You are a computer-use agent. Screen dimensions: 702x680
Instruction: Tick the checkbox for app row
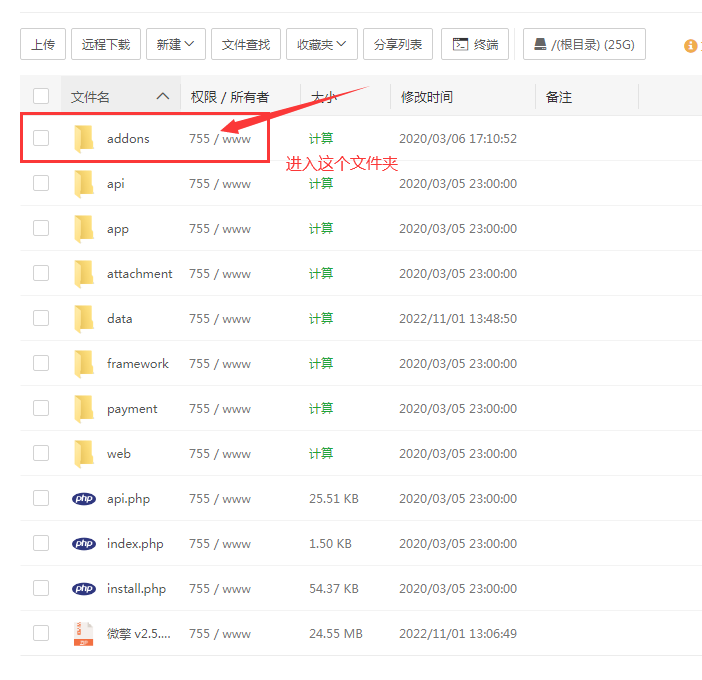point(41,228)
